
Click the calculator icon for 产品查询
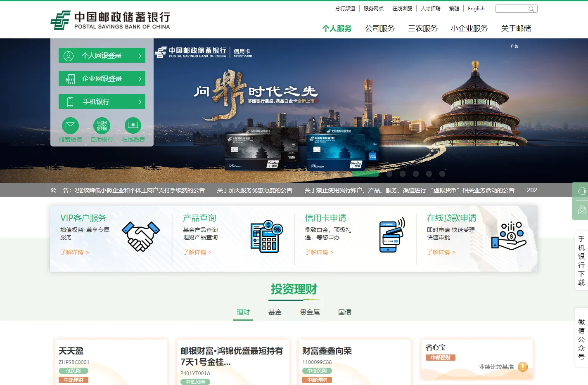pos(267,236)
